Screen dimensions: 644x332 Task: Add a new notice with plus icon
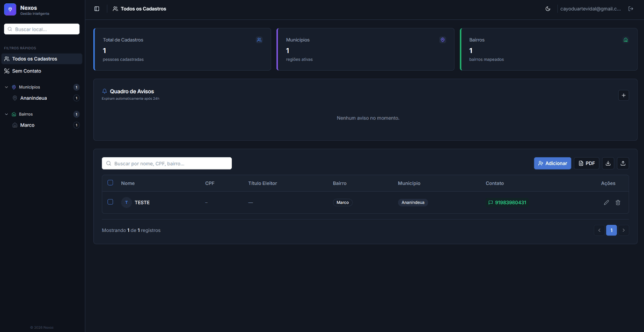click(x=623, y=95)
